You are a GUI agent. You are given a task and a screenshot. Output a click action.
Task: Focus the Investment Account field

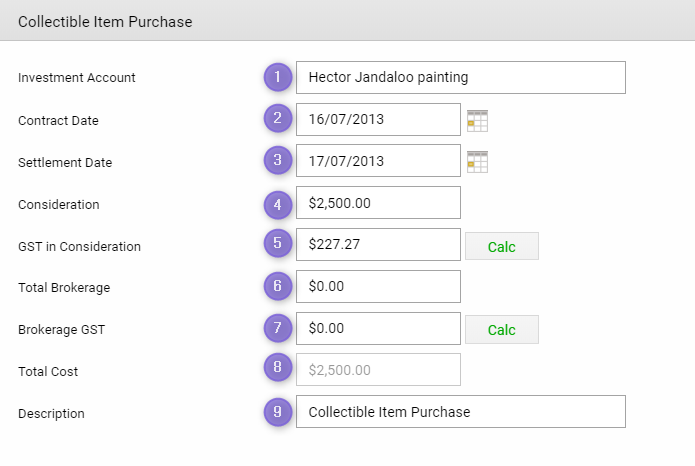pyautogui.click(x=461, y=78)
